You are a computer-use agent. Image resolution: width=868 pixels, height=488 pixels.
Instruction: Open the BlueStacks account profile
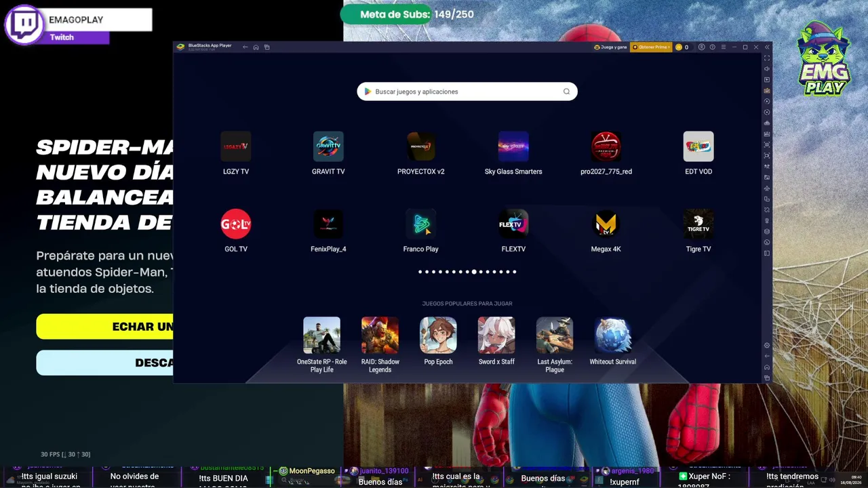(702, 47)
